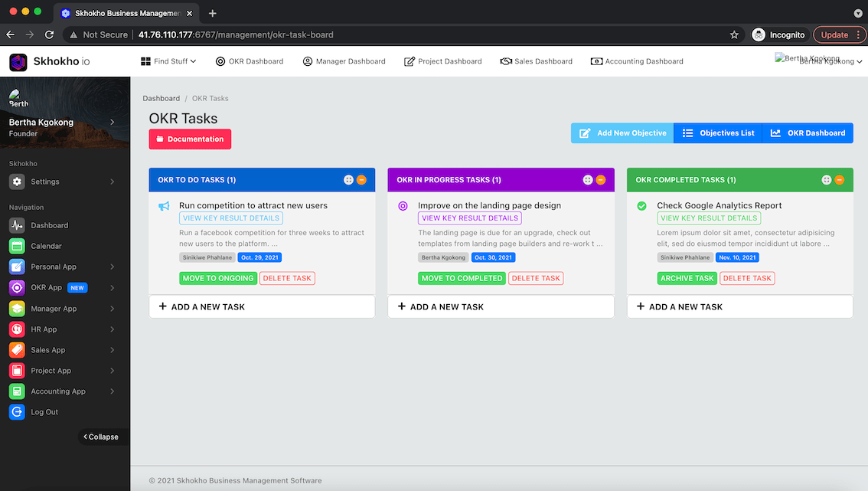This screenshot has height=491, width=868.
Task: Click the purple OKR App icon
Action: [17, 287]
